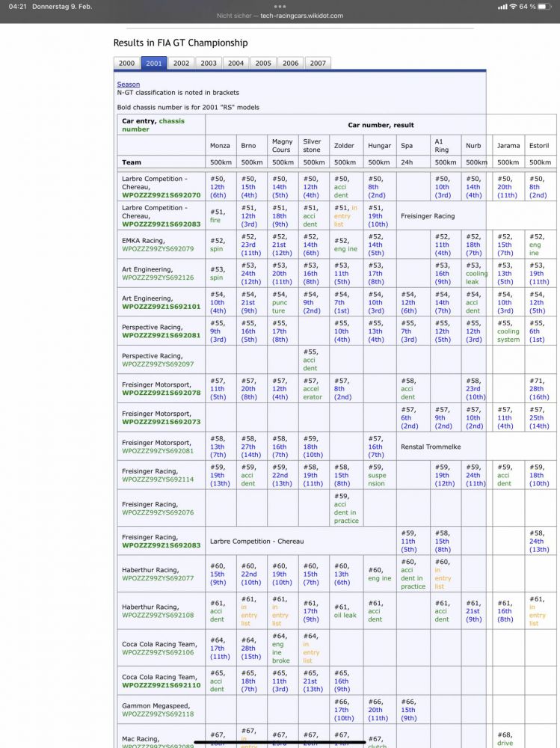
Task: Select the 2001 tab
Action: point(154,64)
